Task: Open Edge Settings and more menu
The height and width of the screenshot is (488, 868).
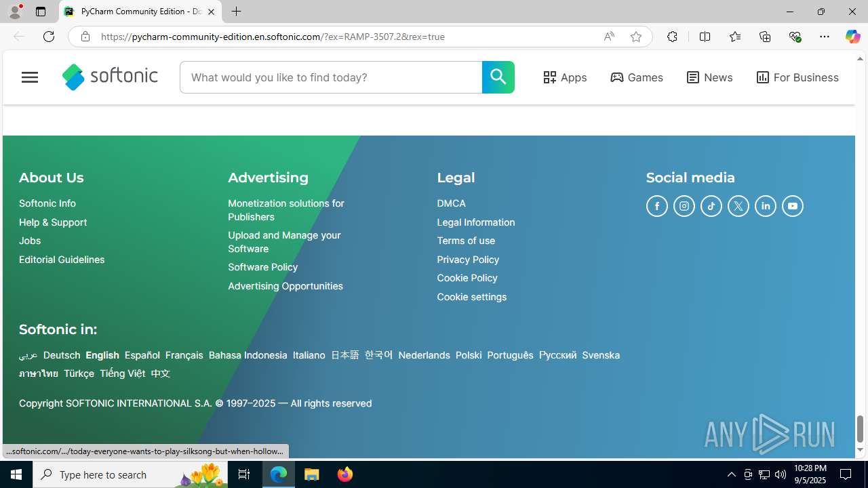Action: point(825,37)
